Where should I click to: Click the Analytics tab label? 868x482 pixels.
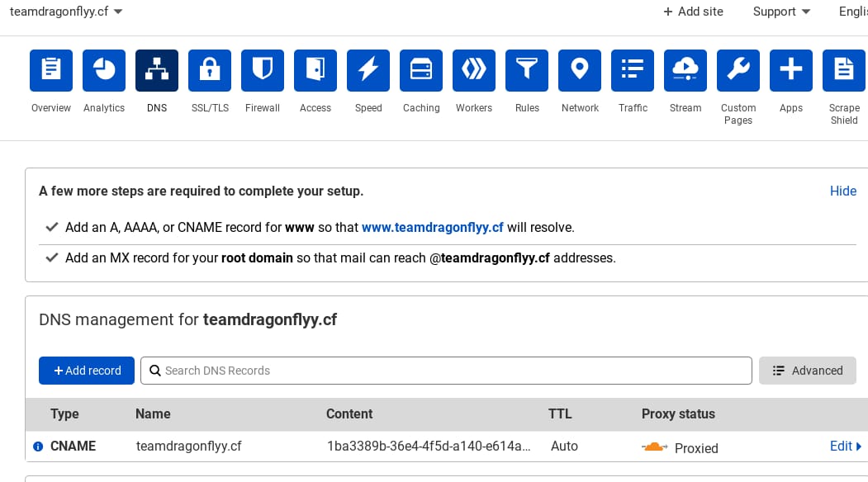point(104,108)
